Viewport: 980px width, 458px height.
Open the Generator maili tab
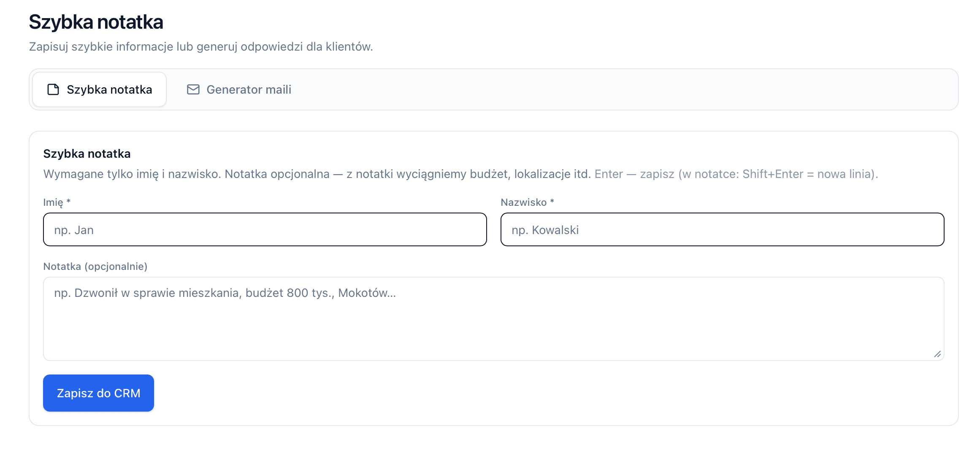[x=239, y=89]
